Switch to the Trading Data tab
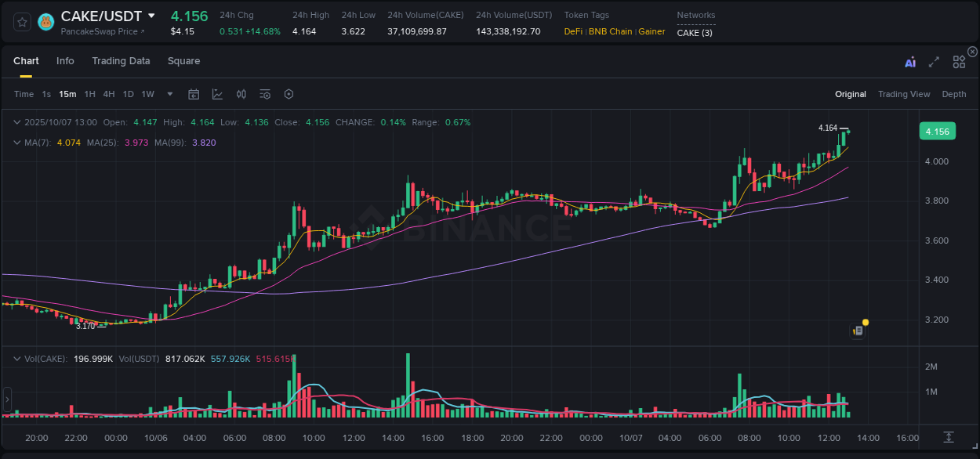 coord(121,61)
